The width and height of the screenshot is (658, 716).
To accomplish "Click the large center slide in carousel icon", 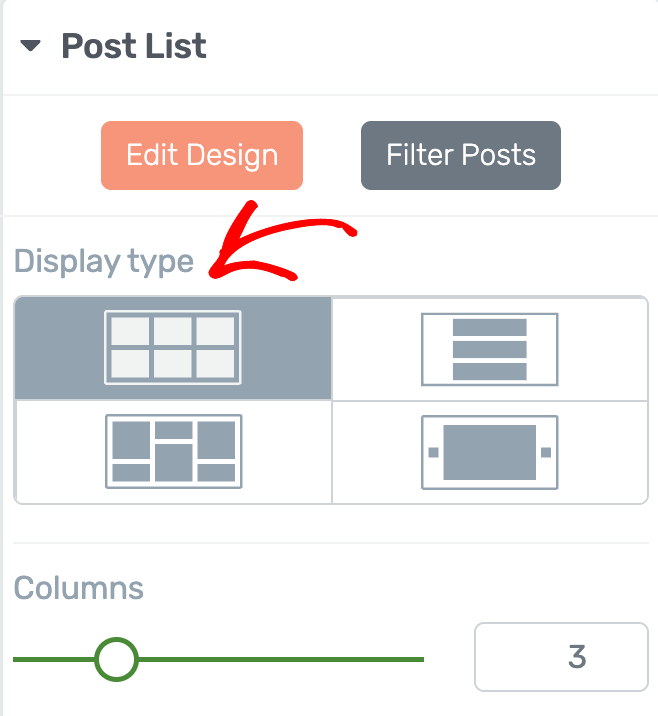I will click(x=490, y=452).
